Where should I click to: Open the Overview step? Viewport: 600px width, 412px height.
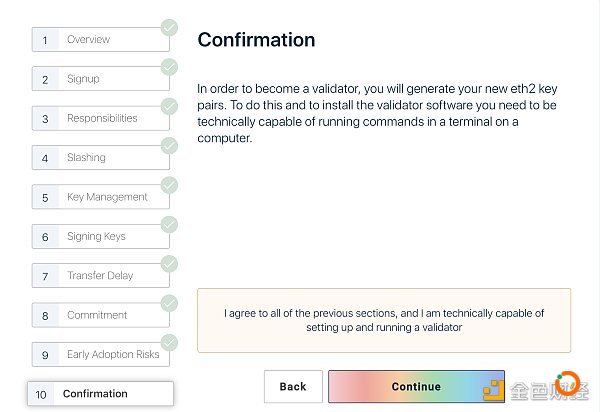coord(101,39)
